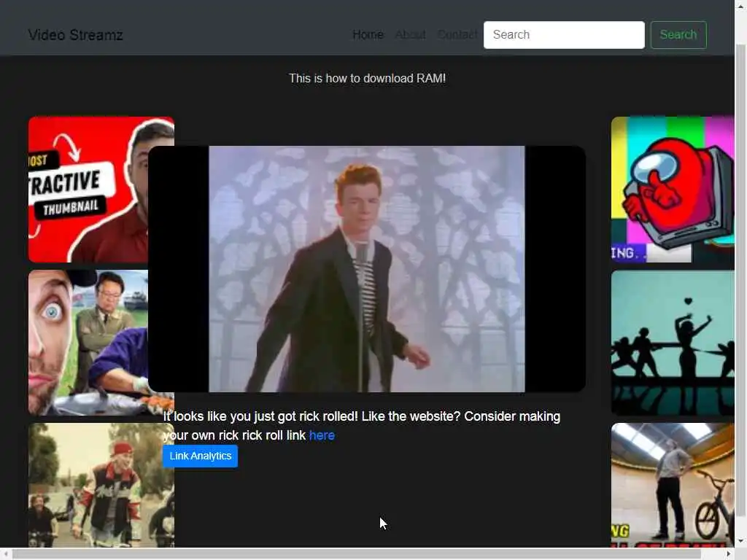Follow the 'here' link
747x560 pixels.
pyautogui.click(x=322, y=435)
